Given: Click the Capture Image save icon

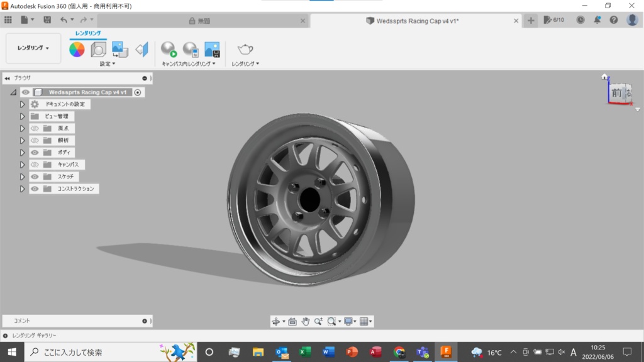Looking at the screenshot, I should (x=212, y=50).
